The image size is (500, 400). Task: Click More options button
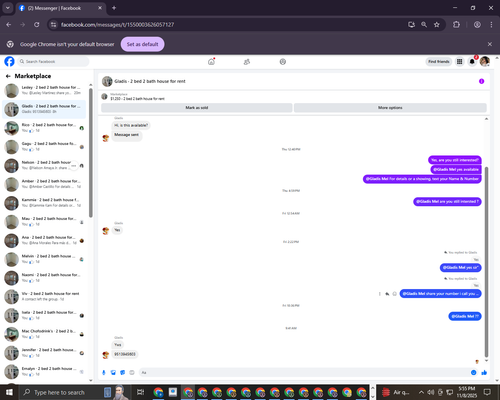click(390, 108)
